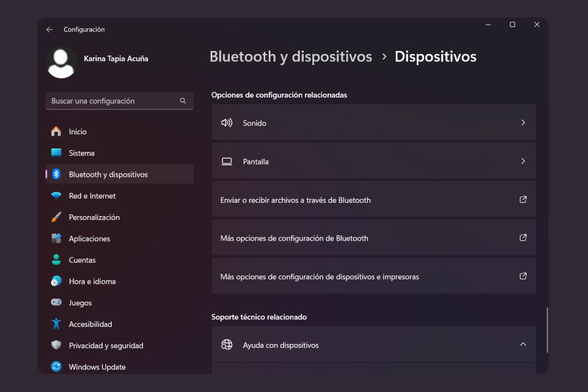Click the Accesibilidad accessibility icon
Screen dimensions: 588x392
tap(56, 324)
